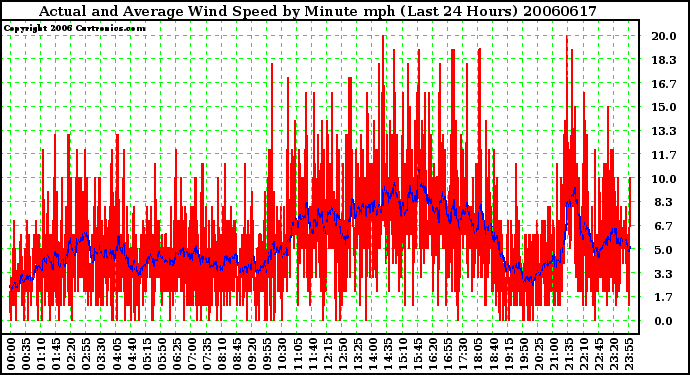This screenshot has width=690, height=375.
Task: Click the 16.7 y-axis label
Action: tap(664, 84)
